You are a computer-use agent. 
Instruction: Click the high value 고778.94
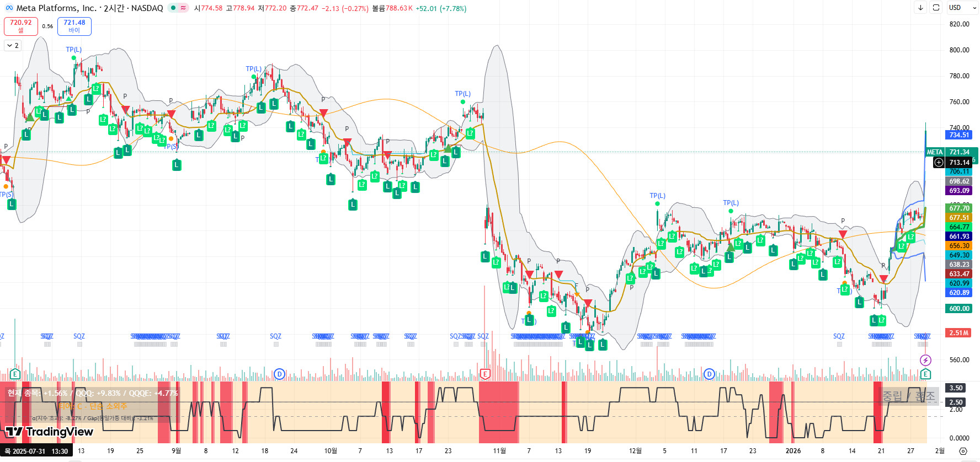coord(241,8)
